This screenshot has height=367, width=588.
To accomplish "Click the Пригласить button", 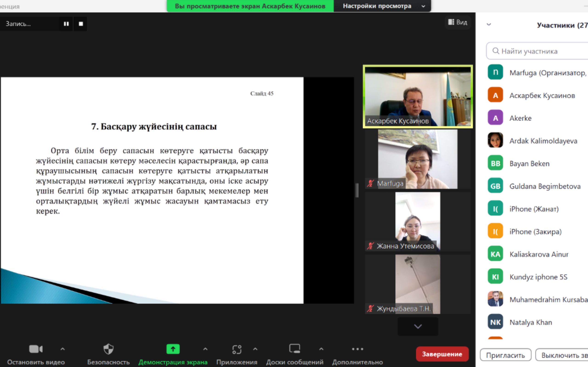I will pos(505,355).
